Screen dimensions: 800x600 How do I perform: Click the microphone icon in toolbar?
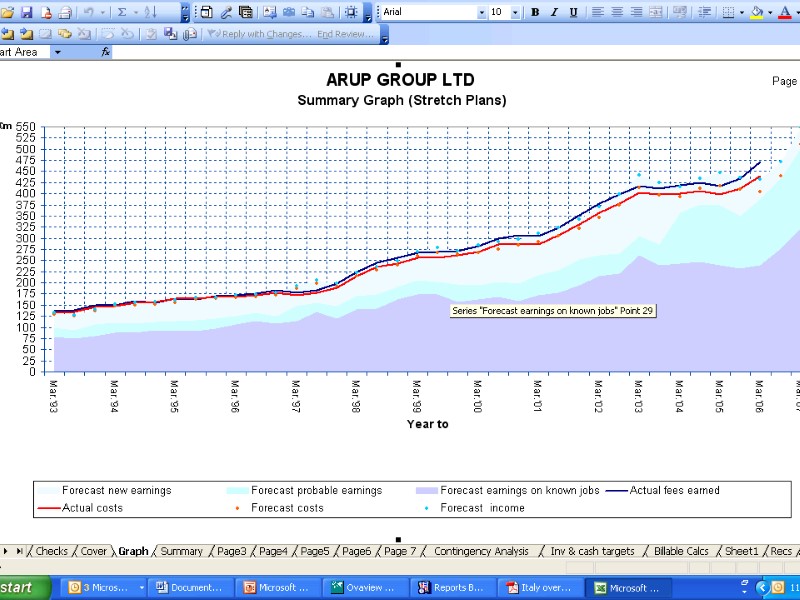[x=226, y=12]
